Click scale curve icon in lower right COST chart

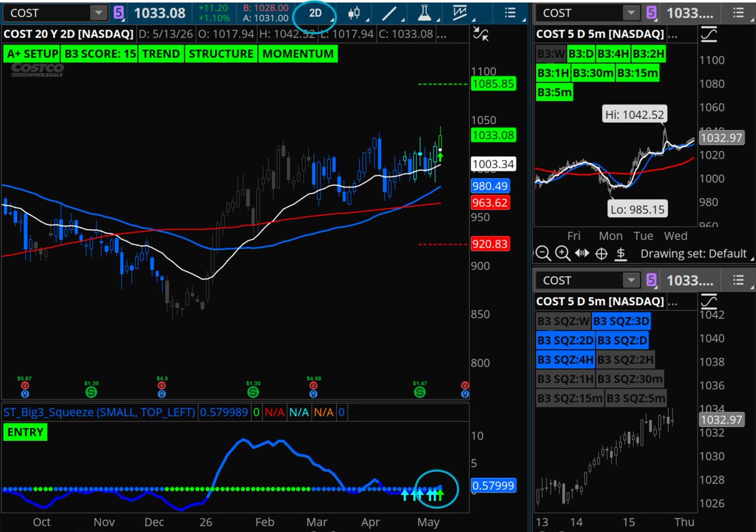point(709,301)
